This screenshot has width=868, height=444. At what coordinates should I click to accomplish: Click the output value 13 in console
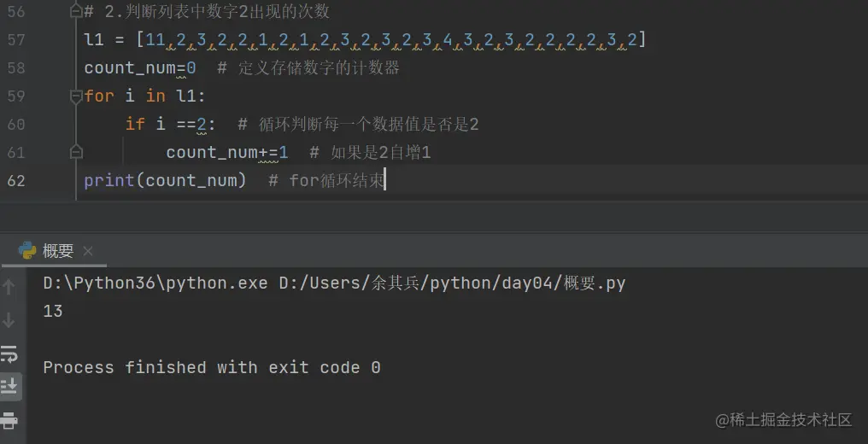pos(53,312)
